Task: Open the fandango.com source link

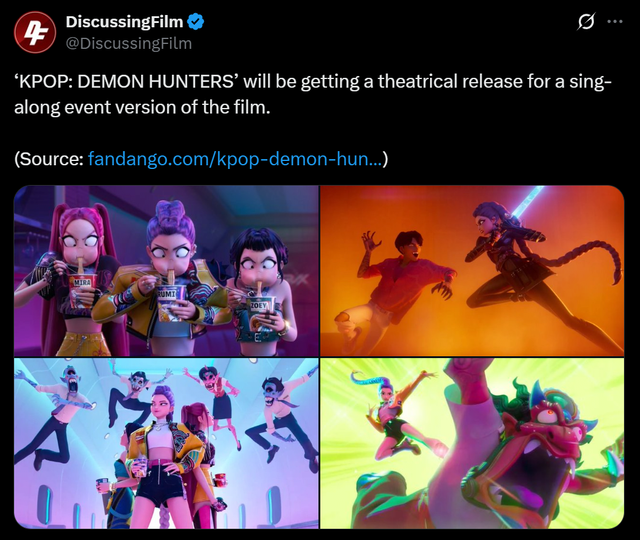Action: 235,159
